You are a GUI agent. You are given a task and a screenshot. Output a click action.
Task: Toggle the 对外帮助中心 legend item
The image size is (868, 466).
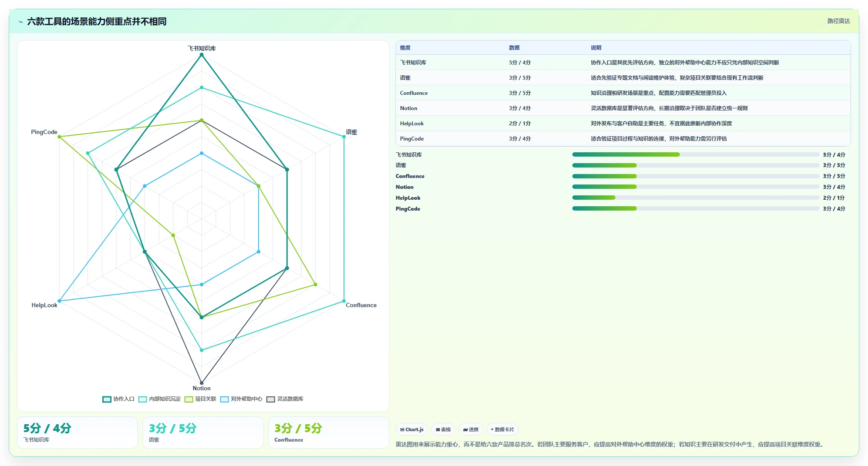[x=241, y=399]
